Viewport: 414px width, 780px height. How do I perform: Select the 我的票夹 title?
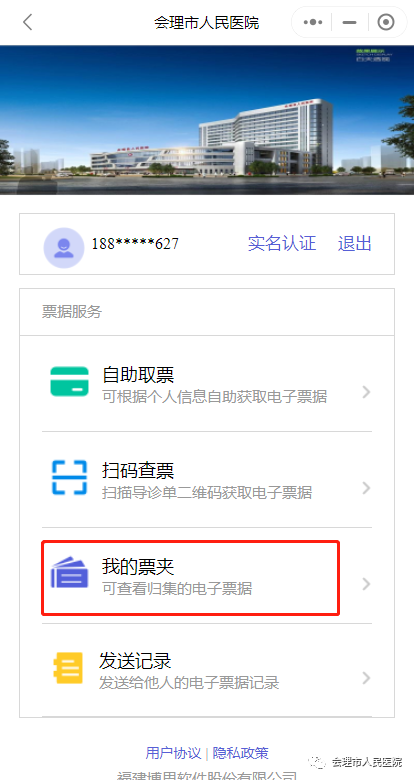138,567
